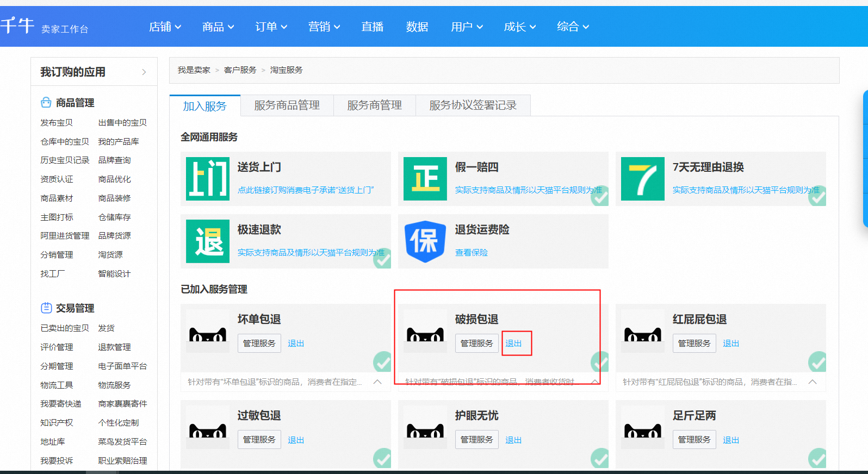868x474 pixels.
Task: Click 管理服务 button for 红屁屁包退
Action: (695, 344)
